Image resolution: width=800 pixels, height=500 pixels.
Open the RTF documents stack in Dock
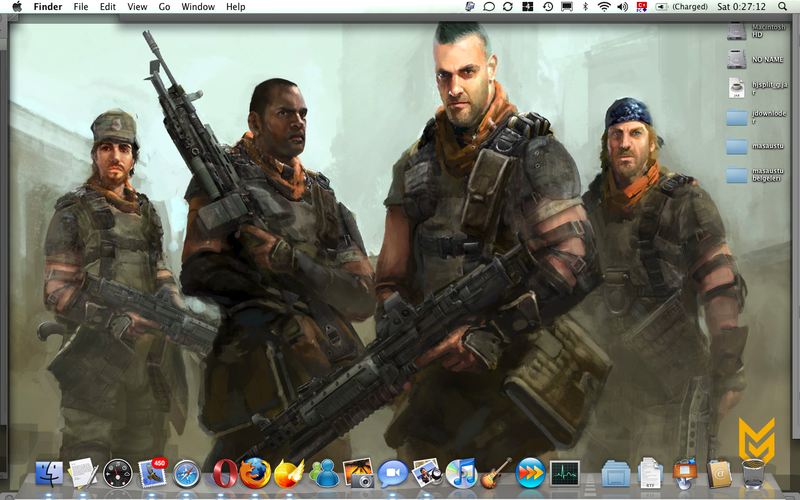650,473
